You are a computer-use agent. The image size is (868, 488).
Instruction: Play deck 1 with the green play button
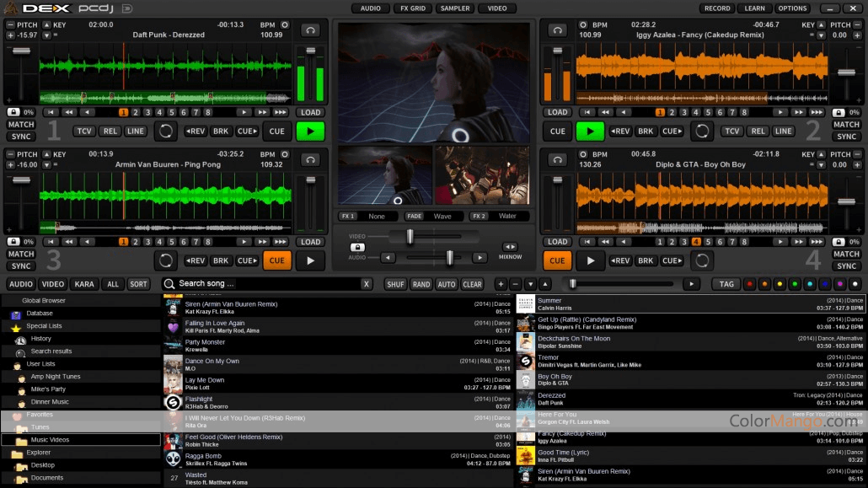(310, 131)
